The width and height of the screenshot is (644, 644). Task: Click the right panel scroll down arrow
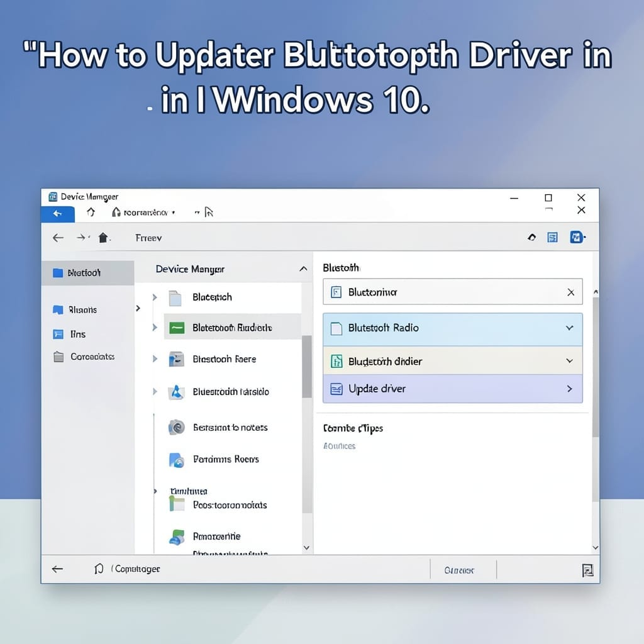click(x=596, y=548)
